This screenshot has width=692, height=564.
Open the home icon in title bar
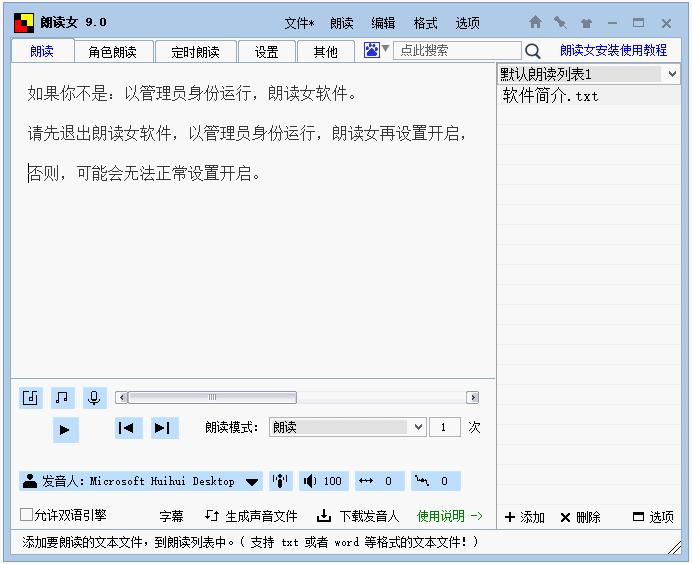point(536,22)
